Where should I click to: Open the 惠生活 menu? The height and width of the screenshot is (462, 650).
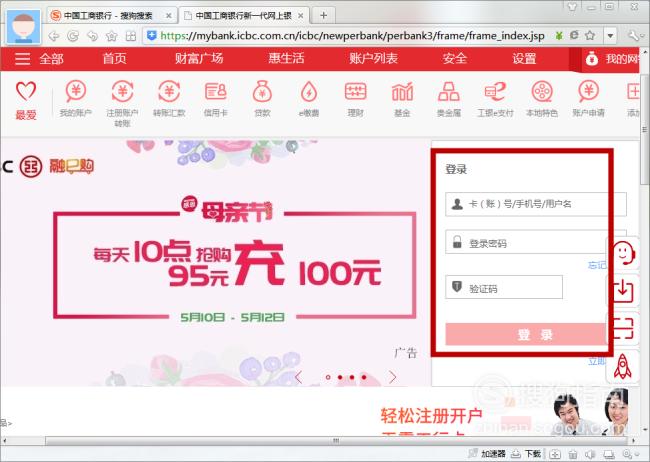pyautogui.click(x=286, y=58)
